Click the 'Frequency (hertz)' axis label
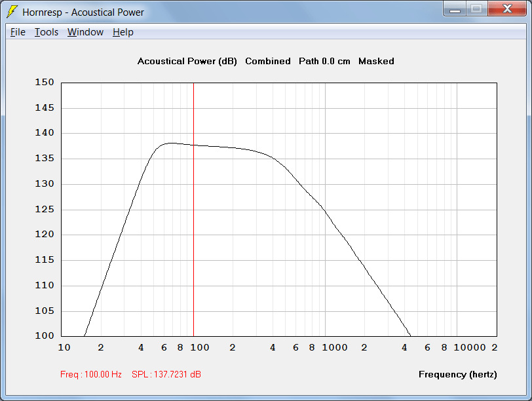The width and height of the screenshot is (532, 401). pos(458,375)
